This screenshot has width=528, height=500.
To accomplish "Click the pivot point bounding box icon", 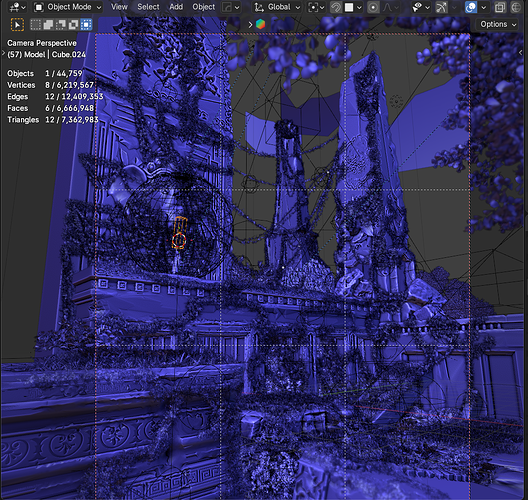I will pyautogui.click(x=313, y=7).
